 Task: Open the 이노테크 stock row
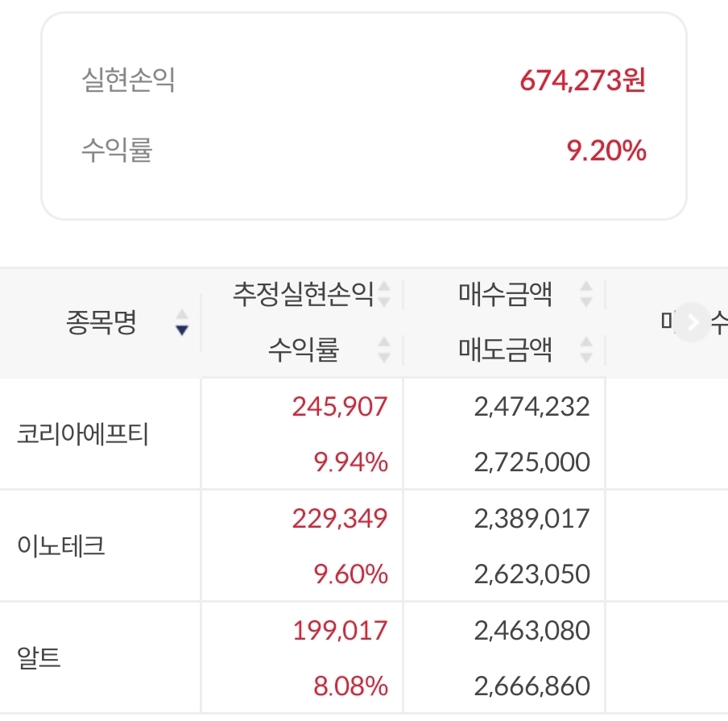pos(61,546)
